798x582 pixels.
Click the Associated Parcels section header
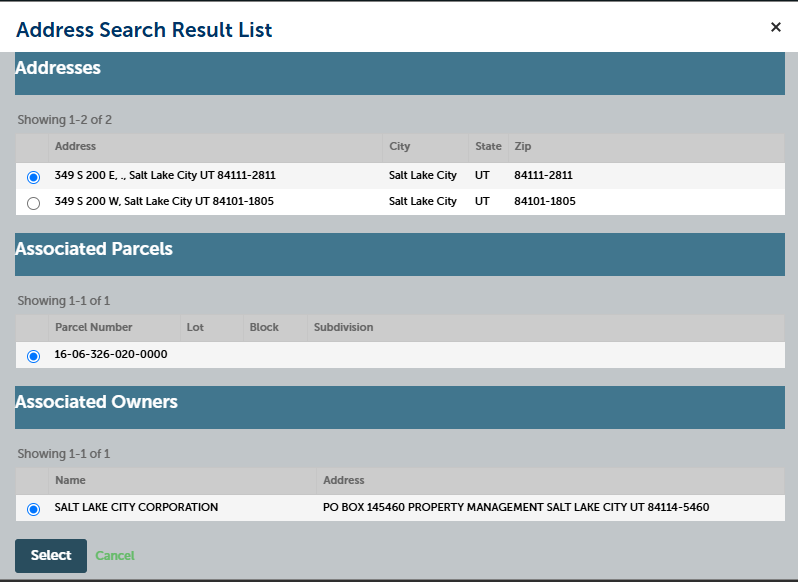400,254
